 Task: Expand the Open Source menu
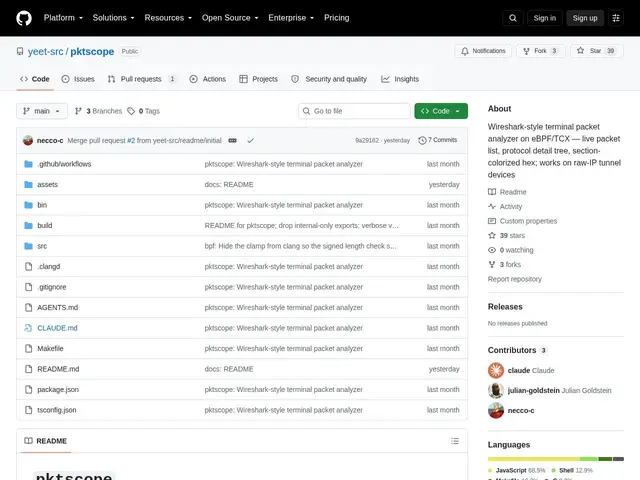(x=230, y=18)
